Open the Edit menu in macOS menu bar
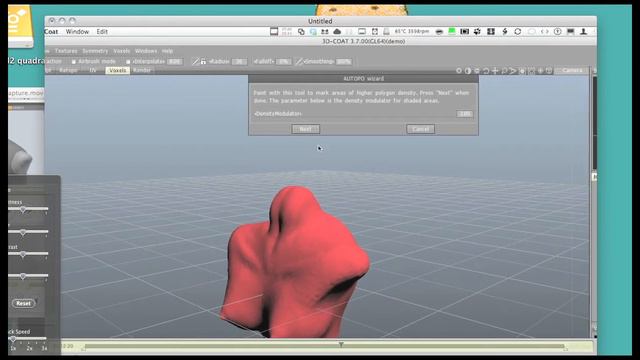The width and height of the screenshot is (640, 360). (x=102, y=31)
